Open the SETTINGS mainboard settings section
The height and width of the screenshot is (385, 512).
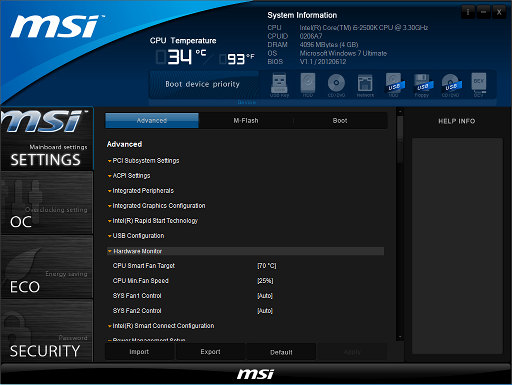[x=47, y=139]
